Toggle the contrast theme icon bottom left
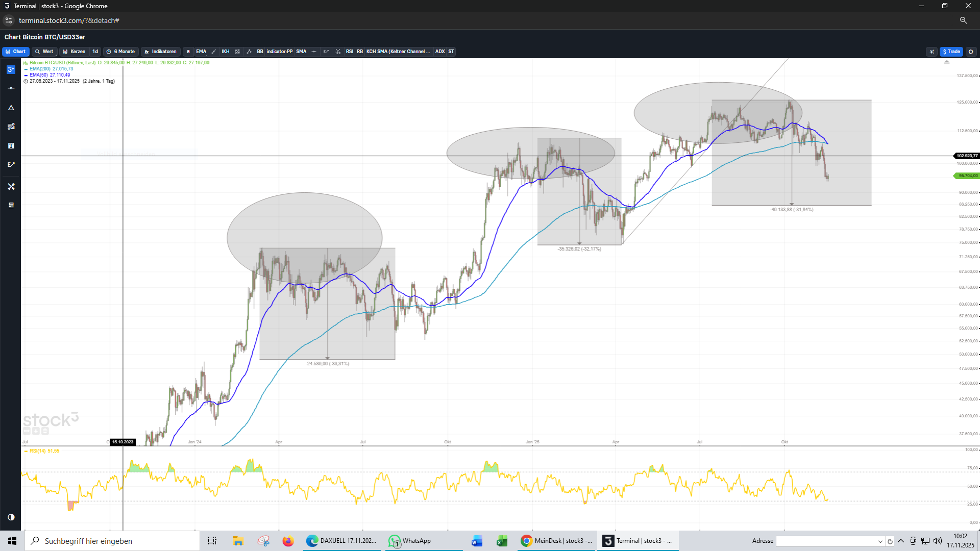The height and width of the screenshot is (551, 980). [11, 517]
